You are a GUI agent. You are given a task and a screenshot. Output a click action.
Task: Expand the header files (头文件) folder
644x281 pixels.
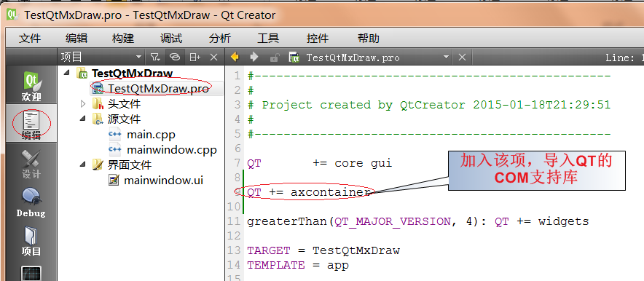click(83, 104)
